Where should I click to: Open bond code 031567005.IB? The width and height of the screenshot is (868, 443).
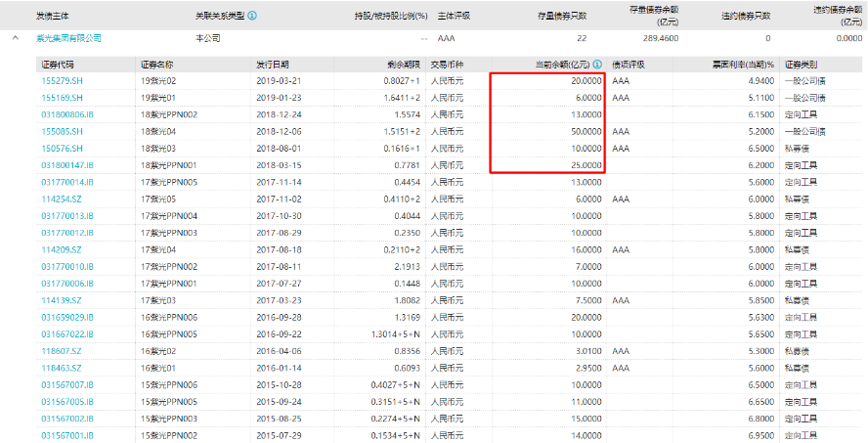tap(67, 402)
